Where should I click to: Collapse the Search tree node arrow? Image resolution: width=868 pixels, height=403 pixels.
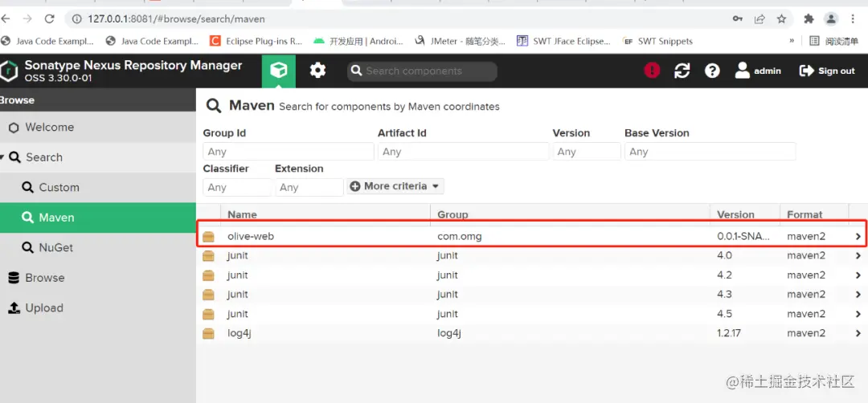click(2, 157)
